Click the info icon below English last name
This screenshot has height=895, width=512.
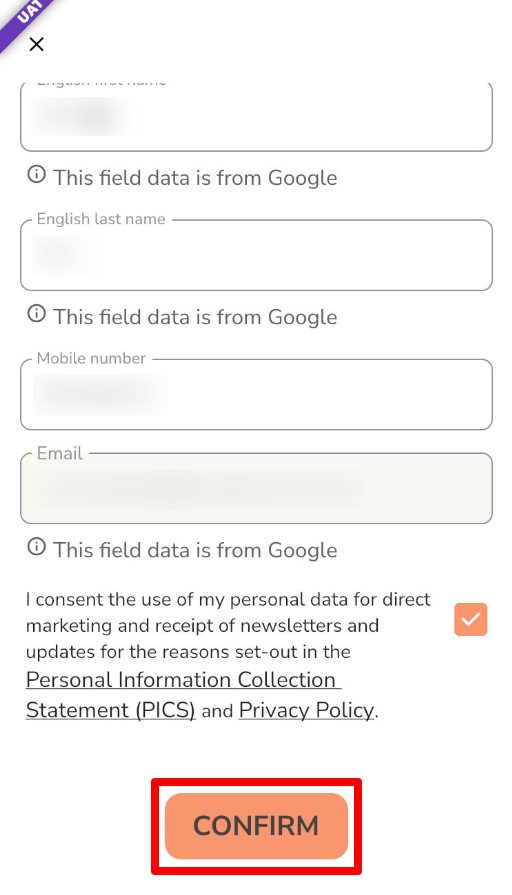37,313
